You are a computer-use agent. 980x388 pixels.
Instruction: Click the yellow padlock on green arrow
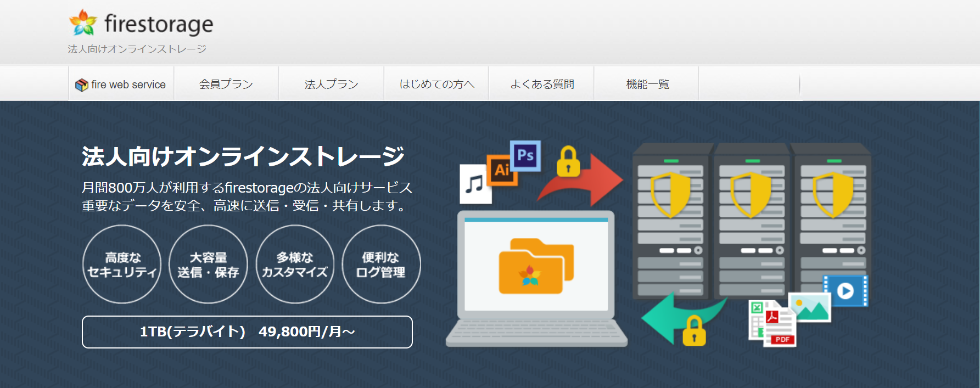[694, 331]
